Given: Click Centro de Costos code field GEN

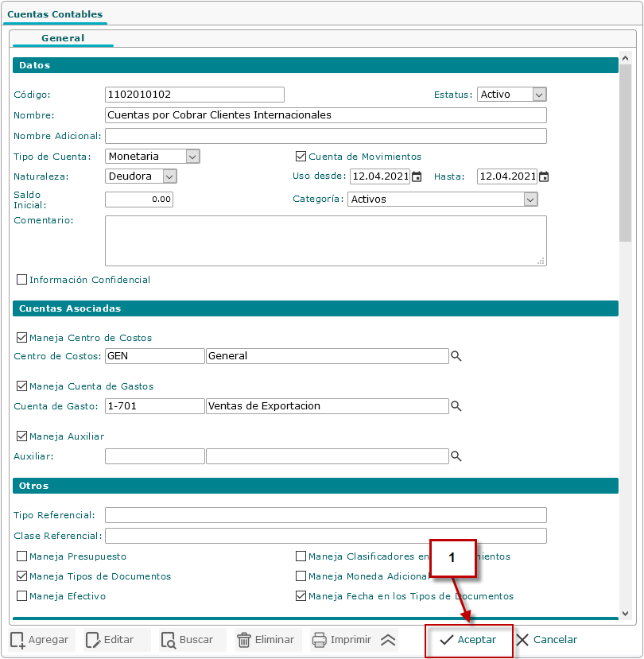Looking at the screenshot, I should [155, 356].
